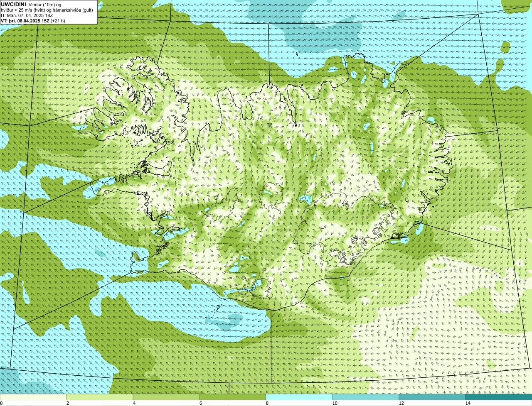Click the 0–2 m/s pale cream legend swatch
The width and height of the screenshot is (532, 406).
pyautogui.click(x=33, y=397)
